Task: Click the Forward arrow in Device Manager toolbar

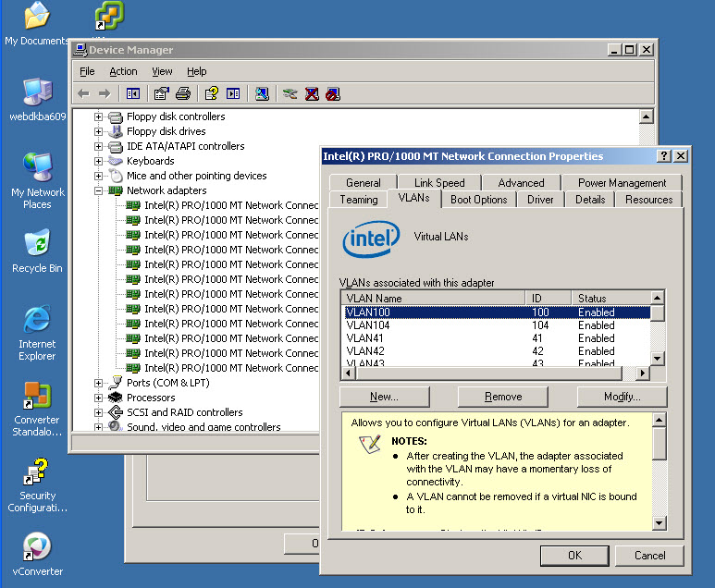Action: [105, 94]
